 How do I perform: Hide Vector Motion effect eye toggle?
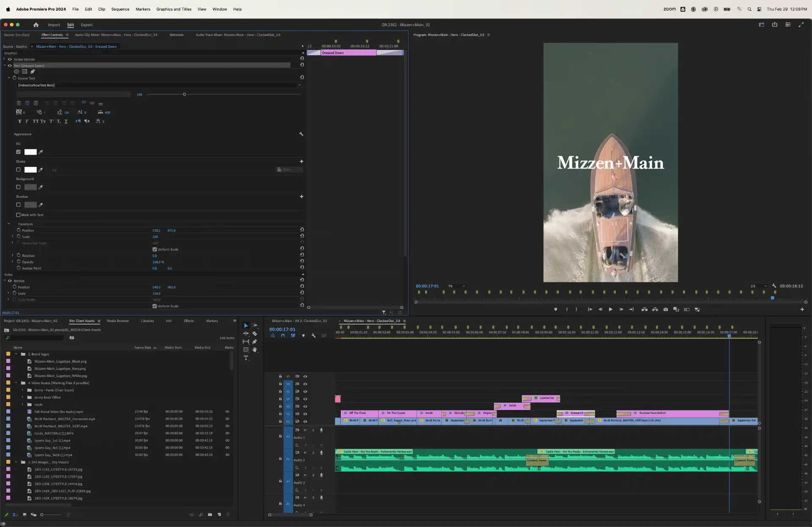[x=10, y=60]
